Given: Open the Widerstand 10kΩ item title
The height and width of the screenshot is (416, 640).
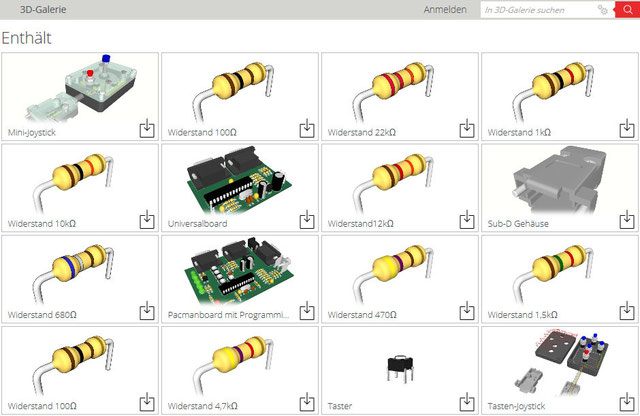Looking at the screenshot, I should 42,224.
